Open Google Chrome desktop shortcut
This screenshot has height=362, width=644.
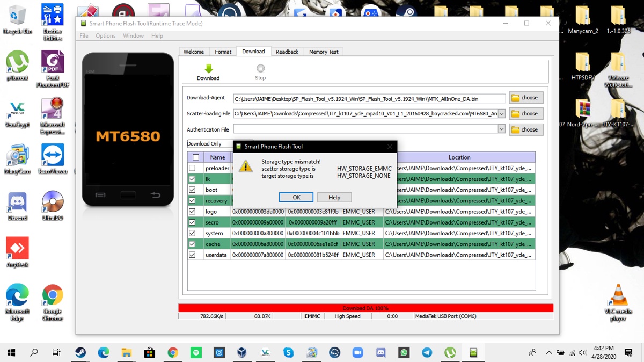[x=53, y=303]
